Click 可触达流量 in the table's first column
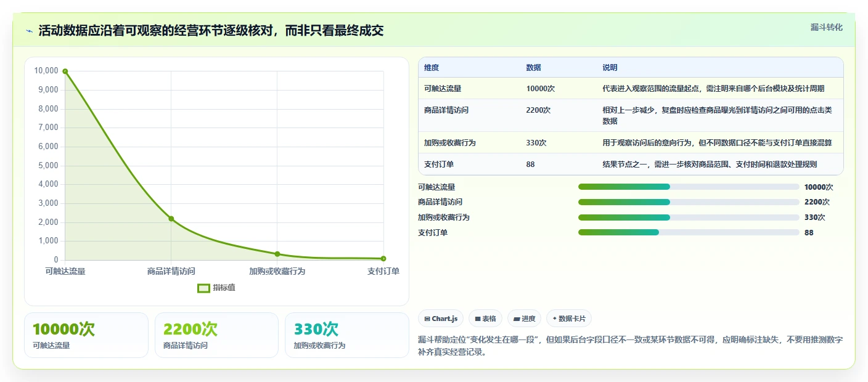The image size is (868, 382). (443, 89)
